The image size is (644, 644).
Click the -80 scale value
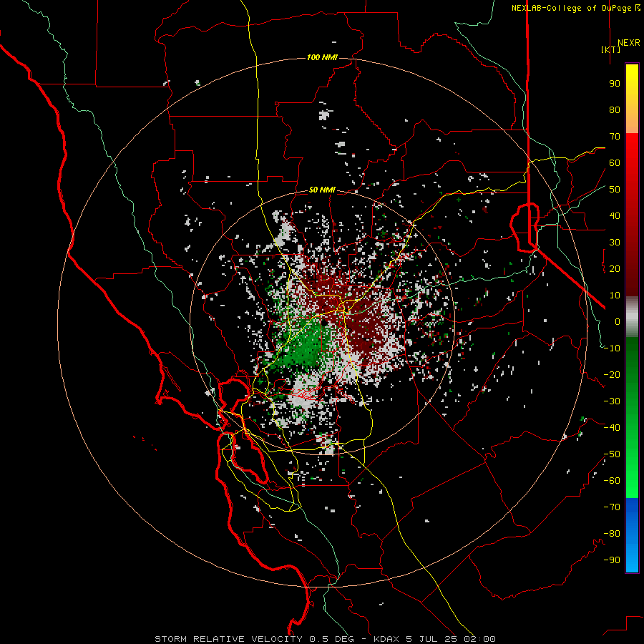pyautogui.click(x=612, y=534)
